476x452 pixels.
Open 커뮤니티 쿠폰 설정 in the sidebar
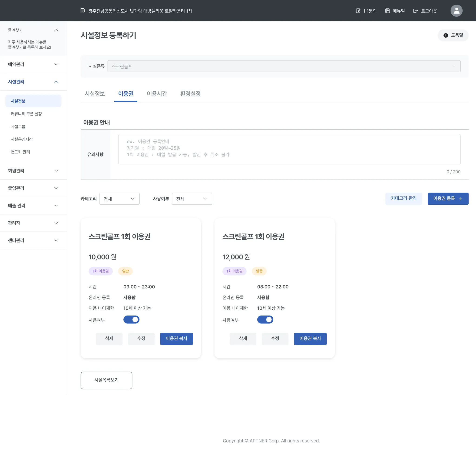(26, 114)
